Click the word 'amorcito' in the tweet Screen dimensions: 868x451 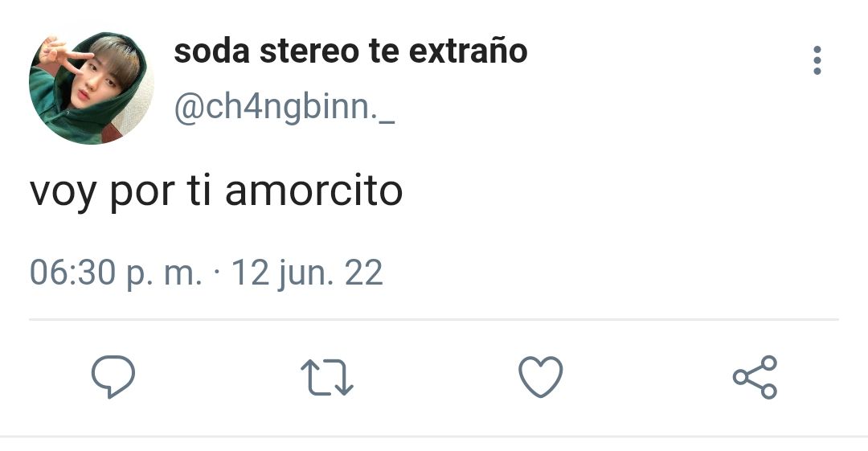(x=314, y=191)
